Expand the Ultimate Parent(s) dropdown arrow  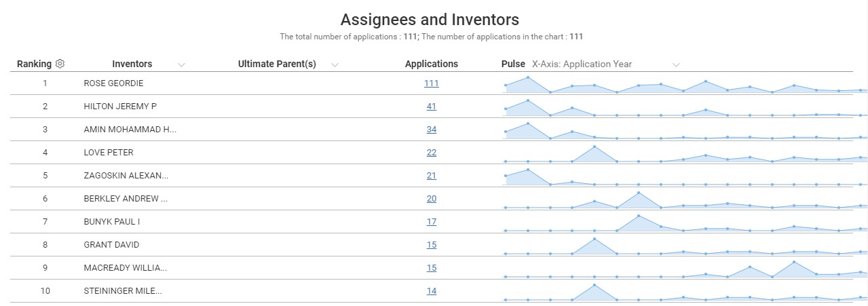[335, 64]
